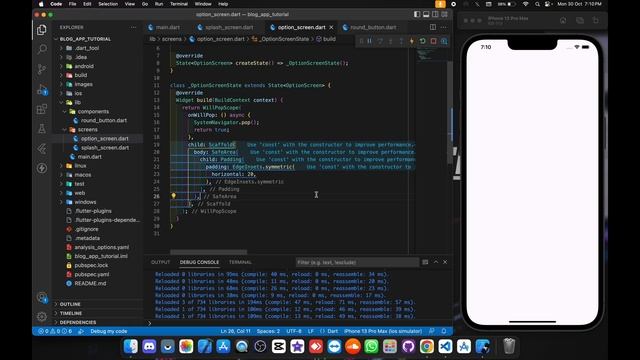640x360 pixels.
Task: Toggle secondary sidebar layout button
Action: pyautogui.click(x=435, y=14)
